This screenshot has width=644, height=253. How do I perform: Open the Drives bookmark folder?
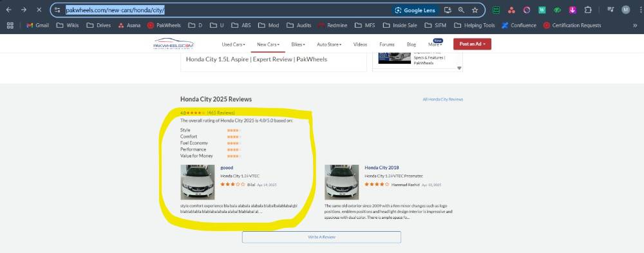point(99,25)
